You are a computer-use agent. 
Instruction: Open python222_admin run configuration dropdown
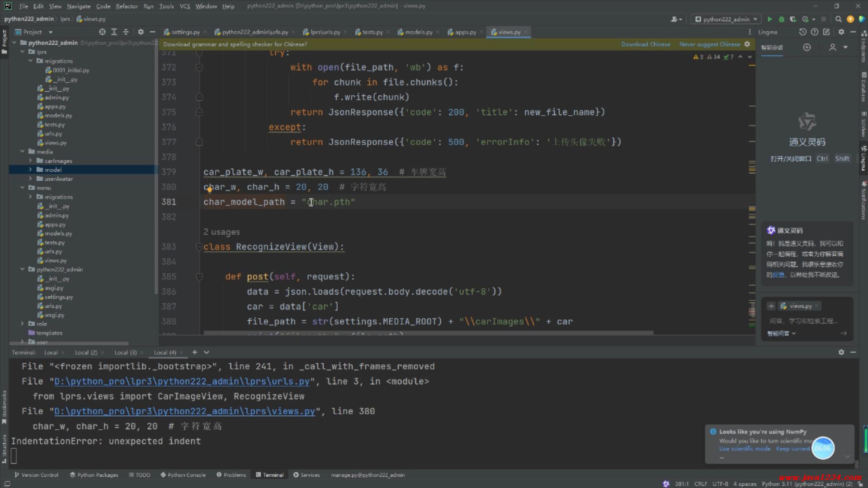pyautogui.click(x=726, y=19)
